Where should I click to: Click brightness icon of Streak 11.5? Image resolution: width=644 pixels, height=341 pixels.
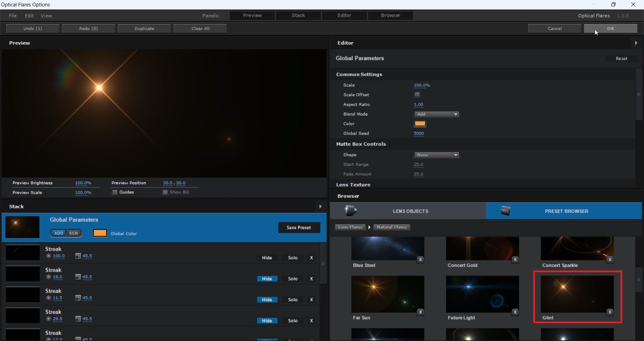tap(49, 298)
